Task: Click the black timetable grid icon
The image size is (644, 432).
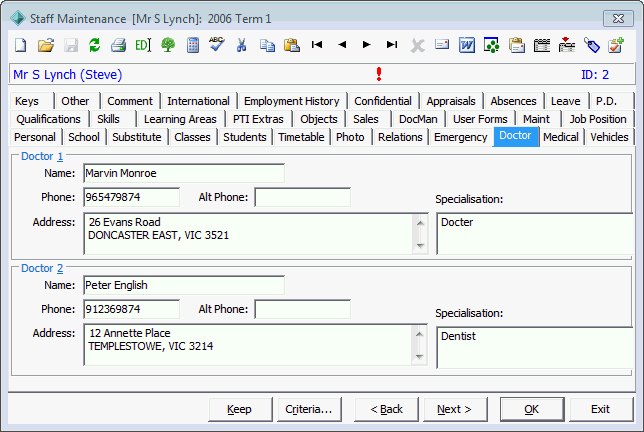Action: tap(542, 45)
